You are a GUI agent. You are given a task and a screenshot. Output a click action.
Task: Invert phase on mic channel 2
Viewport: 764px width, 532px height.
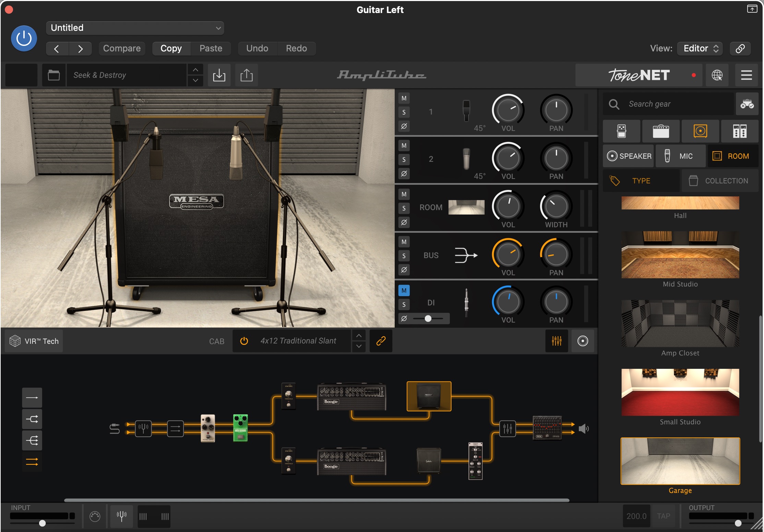click(x=404, y=173)
